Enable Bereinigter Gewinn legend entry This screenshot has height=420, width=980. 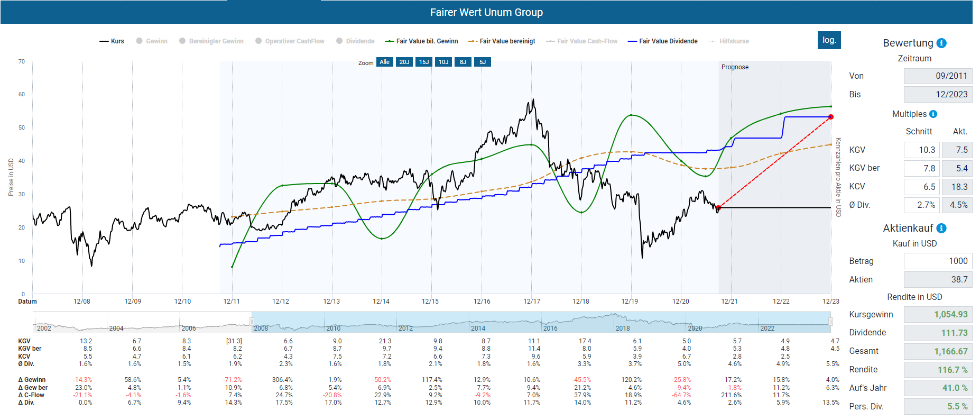pyautogui.click(x=211, y=41)
